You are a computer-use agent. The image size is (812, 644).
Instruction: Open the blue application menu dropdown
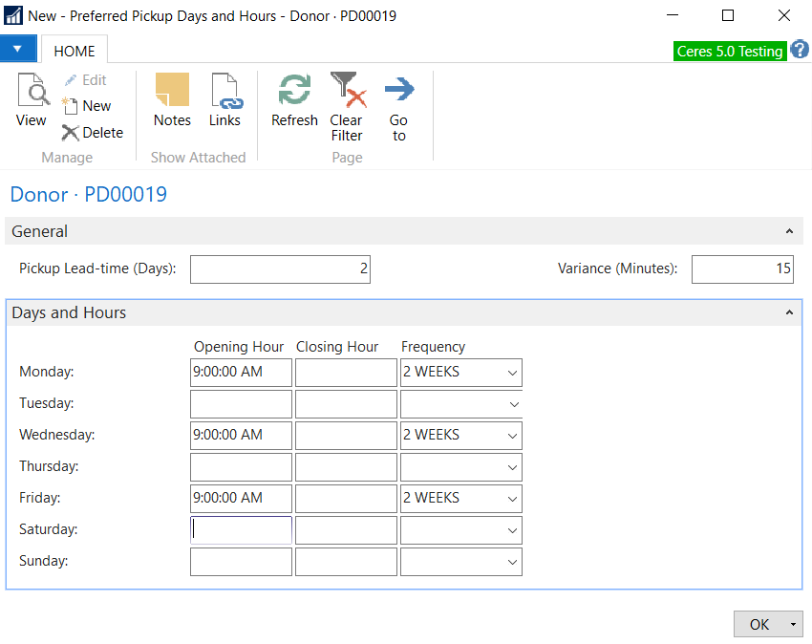pyautogui.click(x=18, y=49)
